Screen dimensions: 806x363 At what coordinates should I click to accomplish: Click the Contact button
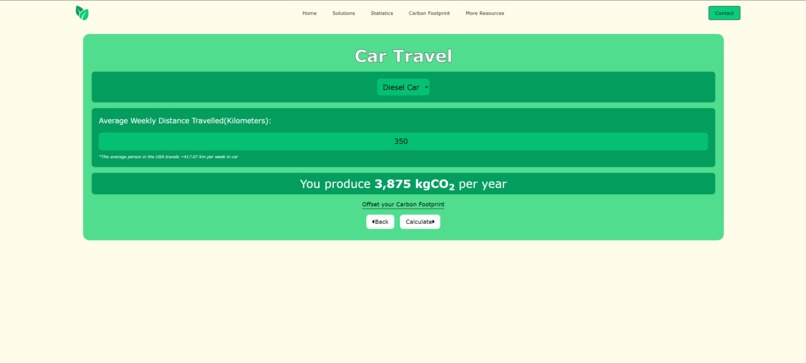pyautogui.click(x=724, y=13)
